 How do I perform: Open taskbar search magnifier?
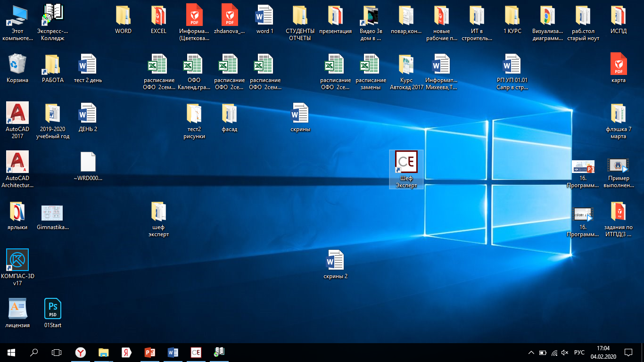tap(34, 353)
